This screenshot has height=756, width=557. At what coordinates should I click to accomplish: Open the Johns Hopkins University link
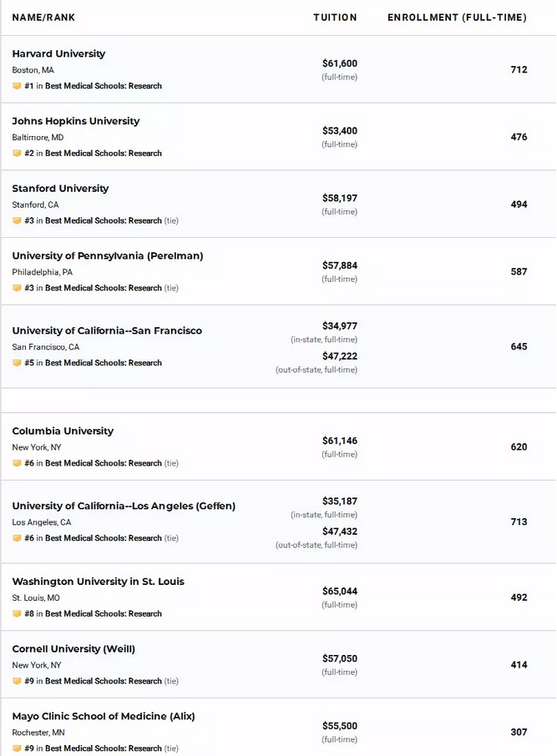coord(76,121)
